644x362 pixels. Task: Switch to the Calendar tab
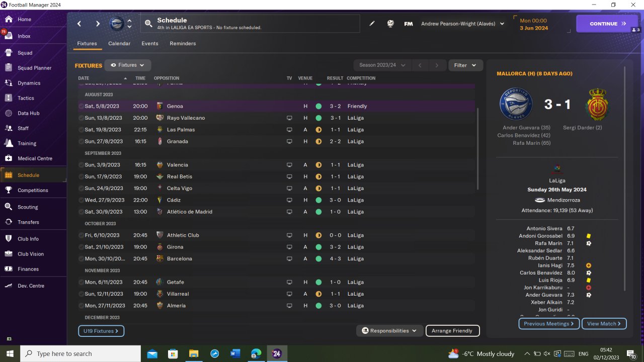tap(119, 44)
